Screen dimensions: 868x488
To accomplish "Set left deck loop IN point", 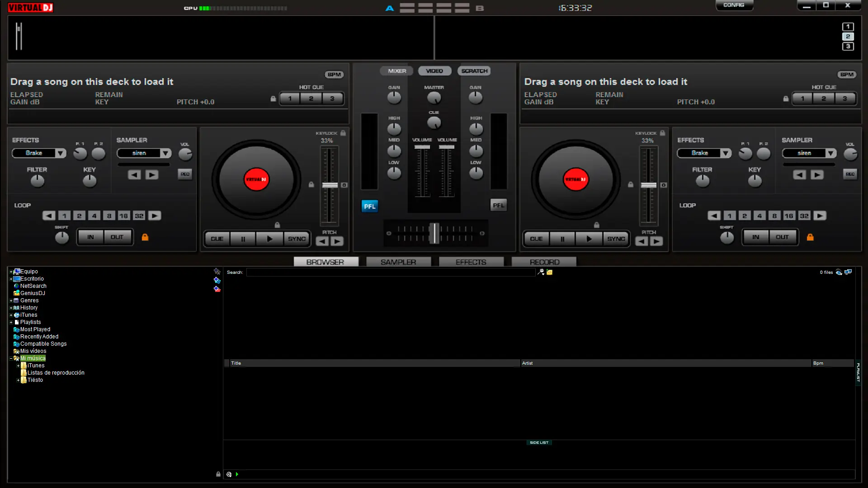I will pyautogui.click(x=90, y=237).
